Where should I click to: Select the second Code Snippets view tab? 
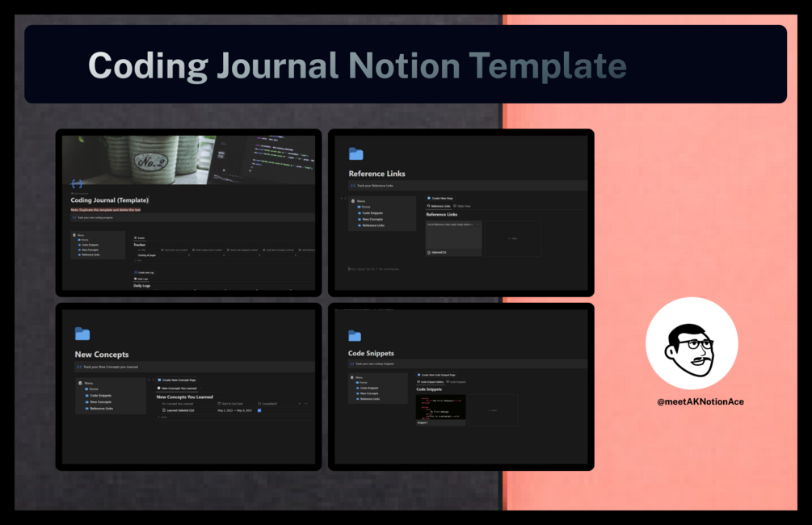(456, 382)
